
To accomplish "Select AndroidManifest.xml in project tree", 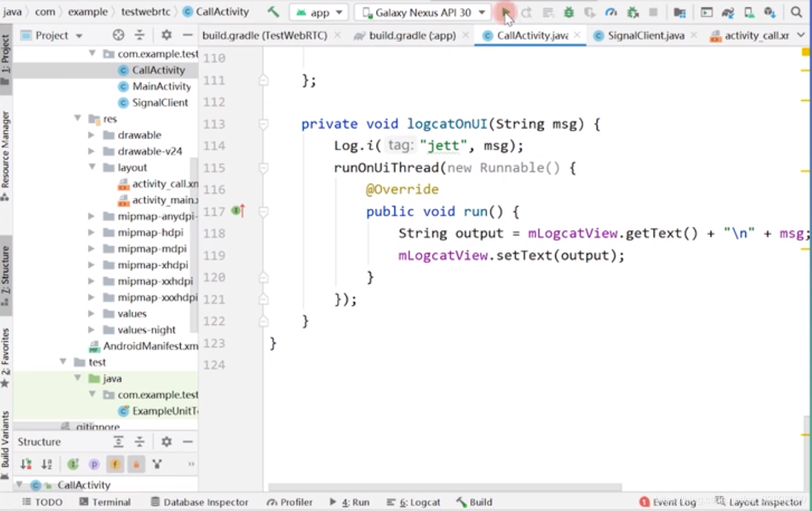I will [x=150, y=346].
